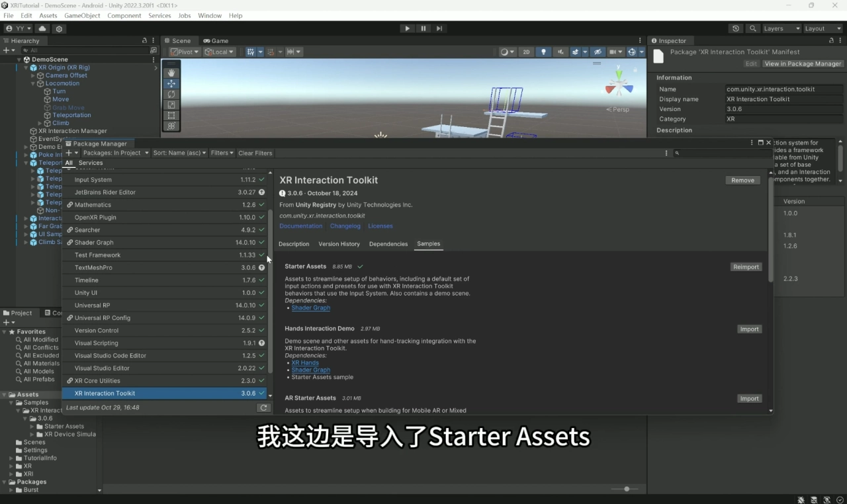This screenshot has height=504, width=847.
Task: Select the Rotate tool in Scene toolbar
Action: point(171,94)
